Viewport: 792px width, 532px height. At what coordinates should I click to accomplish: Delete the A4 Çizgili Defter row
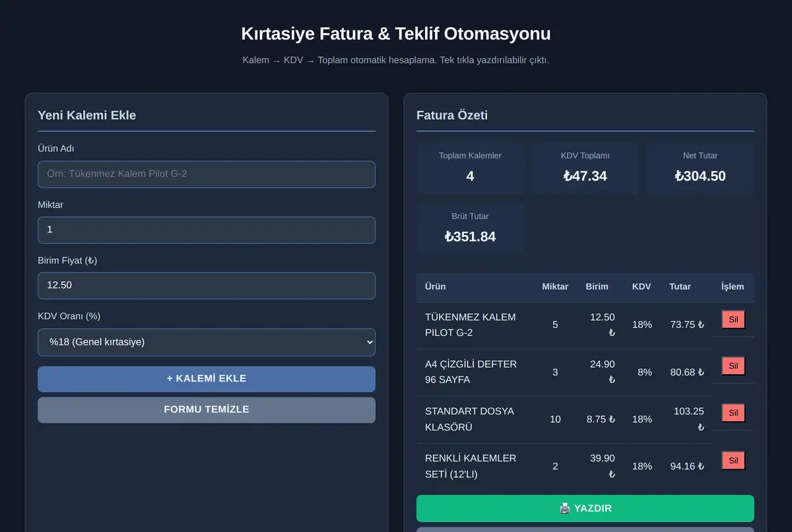(733, 366)
